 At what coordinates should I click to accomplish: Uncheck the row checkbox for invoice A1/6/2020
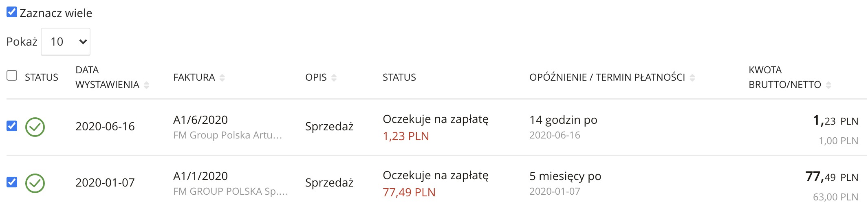pos(12,126)
